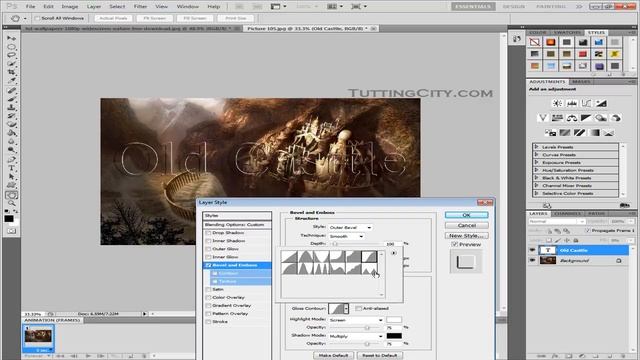Enable Inner Shadow effect checkbox
The height and width of the screenshot is (360, 640).
click(x=209, y=241)
